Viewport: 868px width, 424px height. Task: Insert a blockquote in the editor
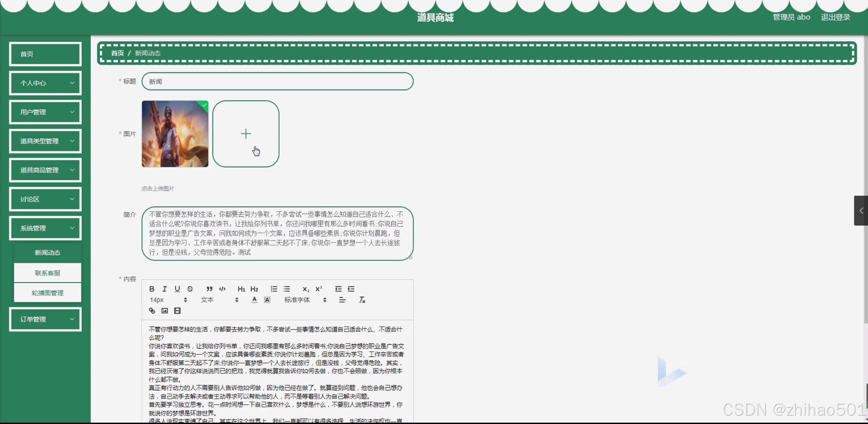209,289
